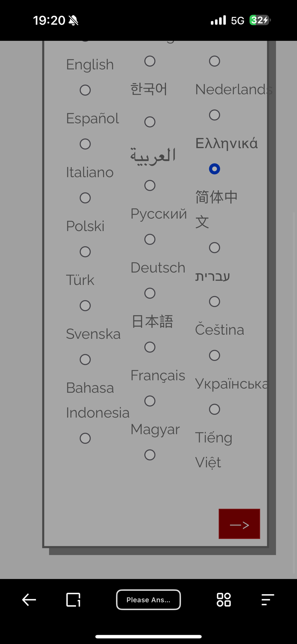The height and width of the screenshot is (644, 297).
Task: Select the Svenska radio button
Action: (x=85, y=359)
